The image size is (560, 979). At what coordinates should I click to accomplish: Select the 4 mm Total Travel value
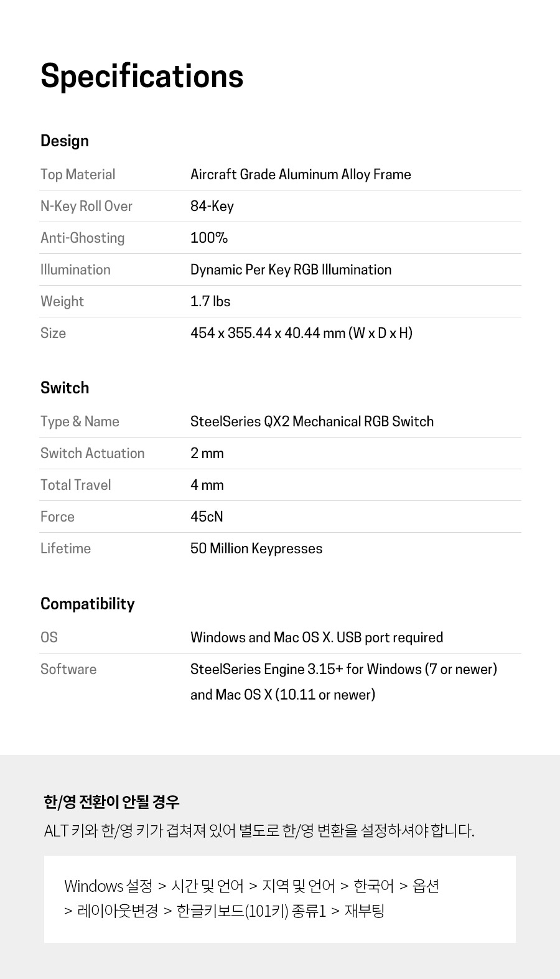[x=207, y=485]
